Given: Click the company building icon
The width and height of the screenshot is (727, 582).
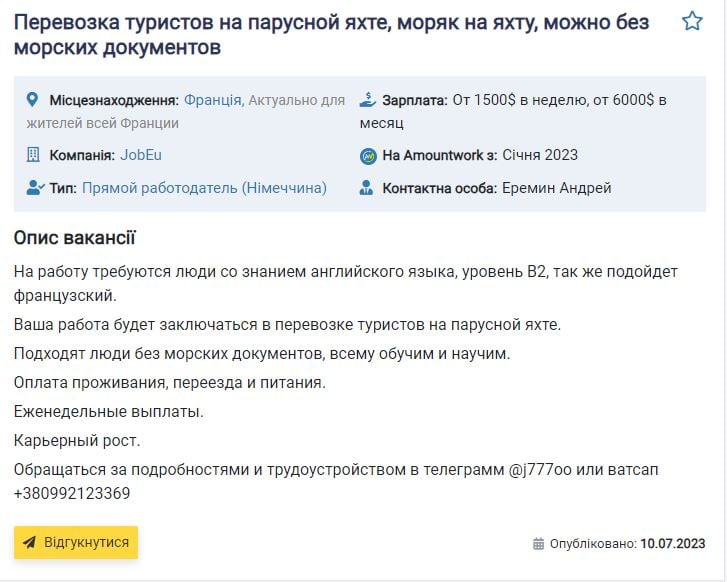Looking at the screenshot, I should click(x=33, y=155).
